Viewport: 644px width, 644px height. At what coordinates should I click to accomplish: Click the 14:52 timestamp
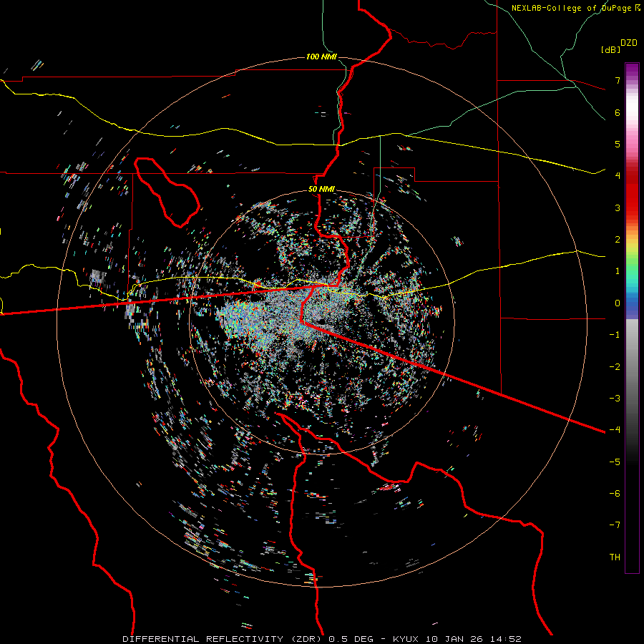tap(505, 639)
